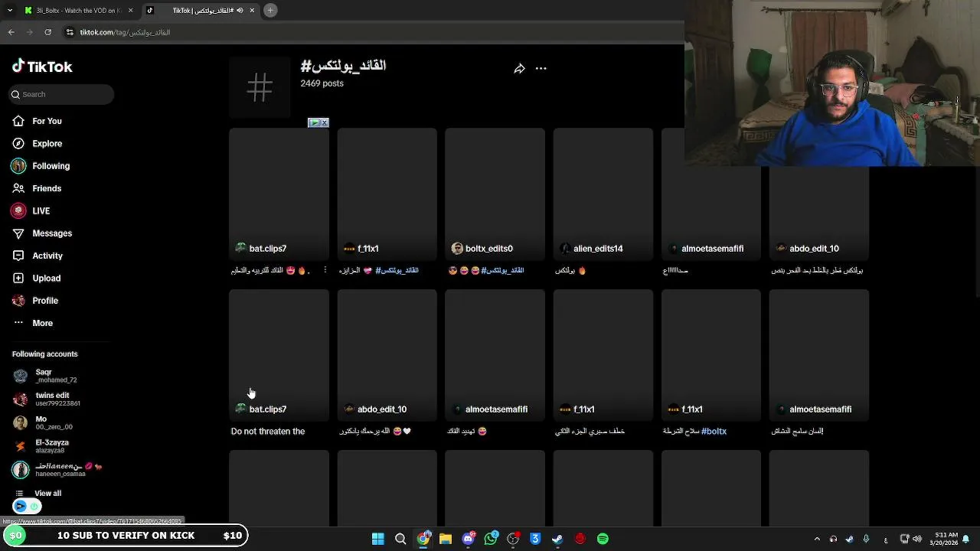This screenshot has width=980, height=551.
Task: Open the Upload page
Action: (x=36, y=278)
